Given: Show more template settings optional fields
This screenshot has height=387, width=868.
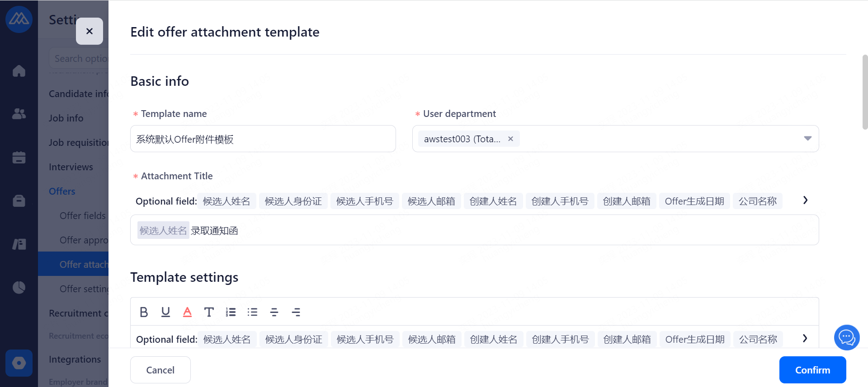Looking at the screenshot, I should 805,338.
